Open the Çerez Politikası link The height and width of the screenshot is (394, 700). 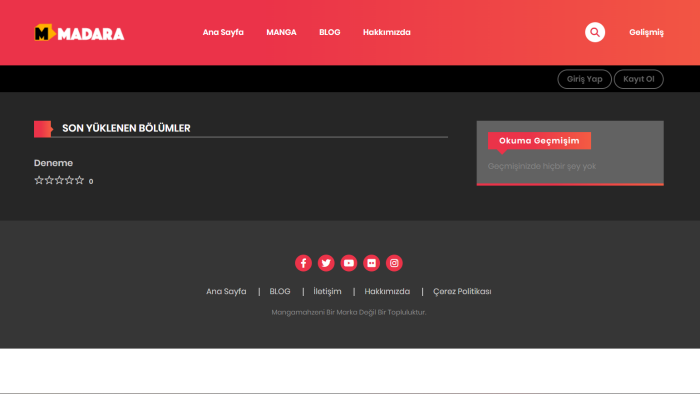[462, 291]
